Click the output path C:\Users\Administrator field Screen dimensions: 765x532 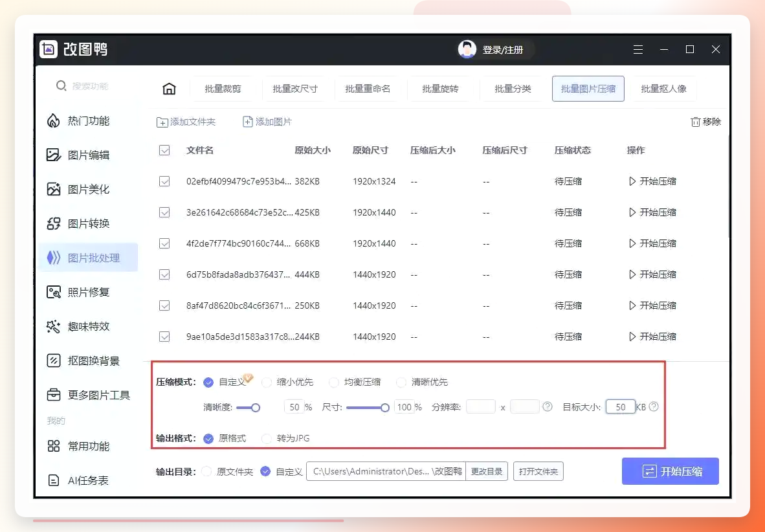click(386, 471)
